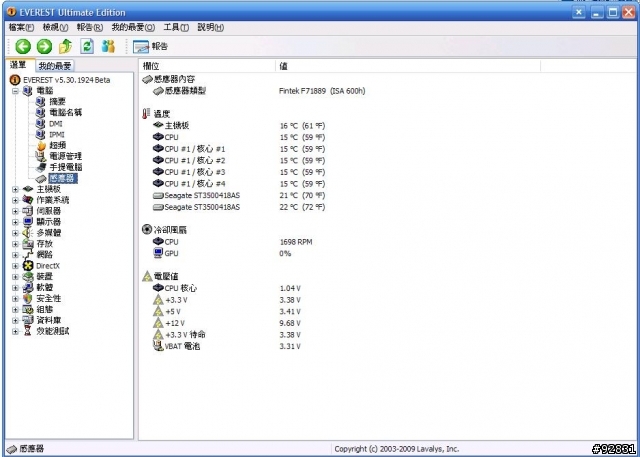Click the 軟體 software icon in tree

point(28,288)
